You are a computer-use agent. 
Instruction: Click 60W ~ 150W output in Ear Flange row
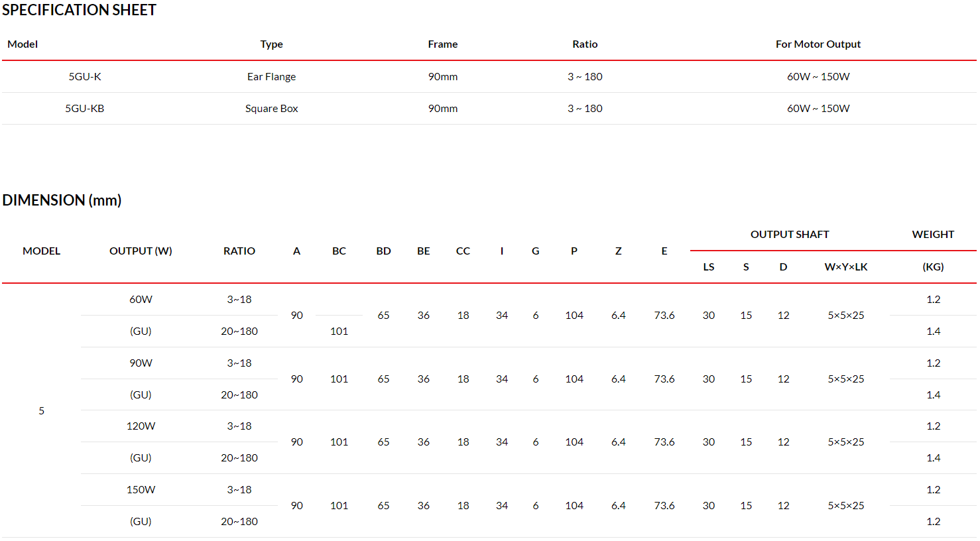818,77
